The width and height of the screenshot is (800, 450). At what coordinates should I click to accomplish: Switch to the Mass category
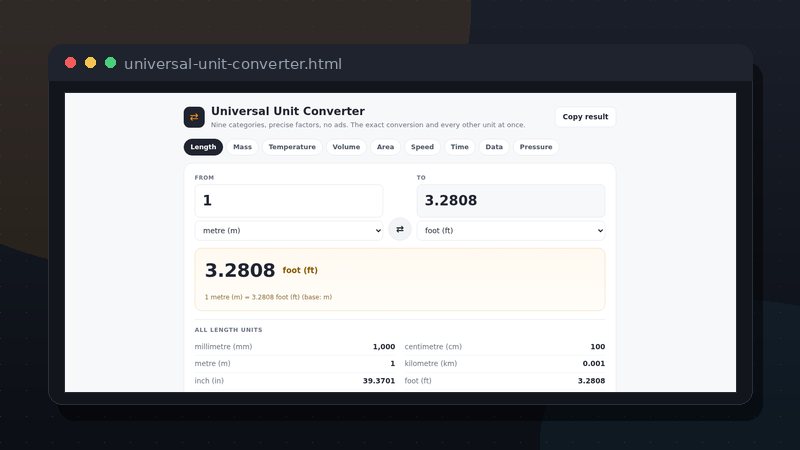click(x=242, y=147)
